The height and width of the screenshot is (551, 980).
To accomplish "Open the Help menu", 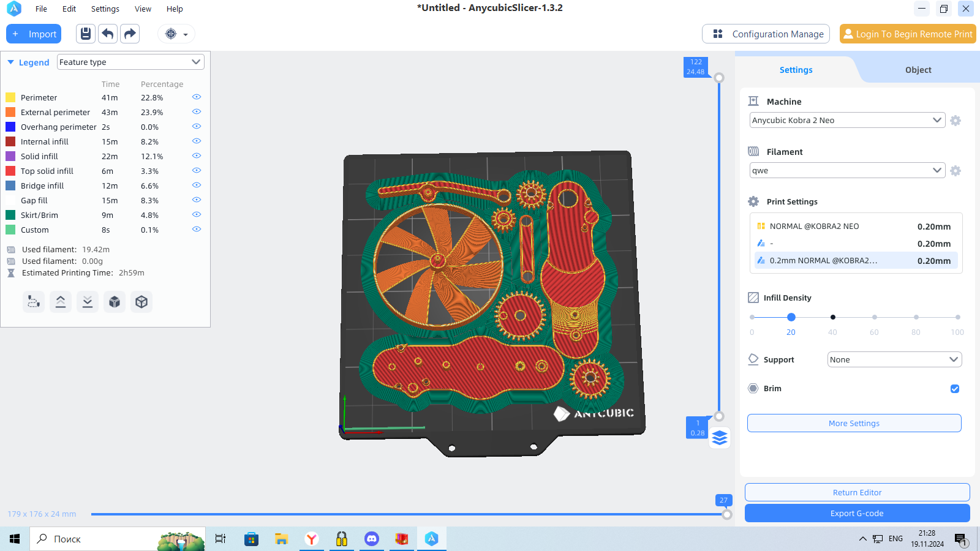I will click(x=175, y=9).
